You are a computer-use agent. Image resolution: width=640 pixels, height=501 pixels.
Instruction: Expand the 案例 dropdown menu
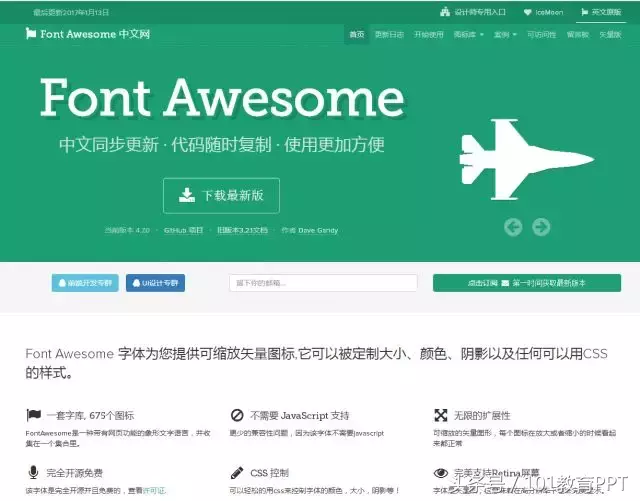point(505,35)
